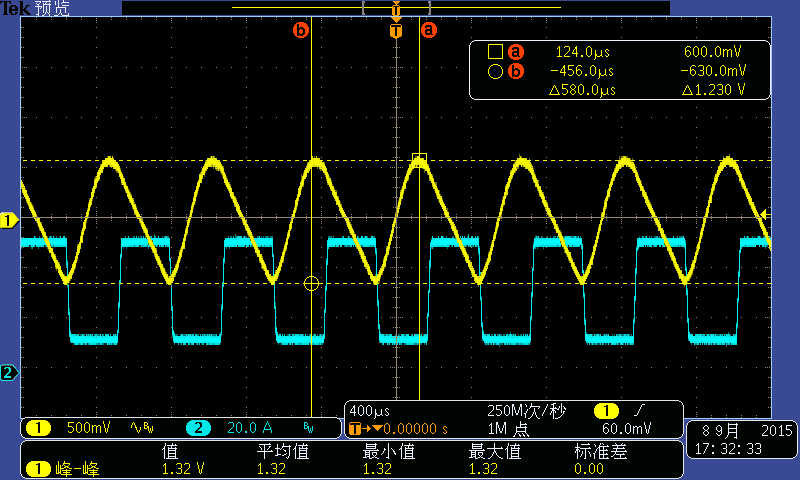Click the 标准差 column header

(x=601, y=451)
